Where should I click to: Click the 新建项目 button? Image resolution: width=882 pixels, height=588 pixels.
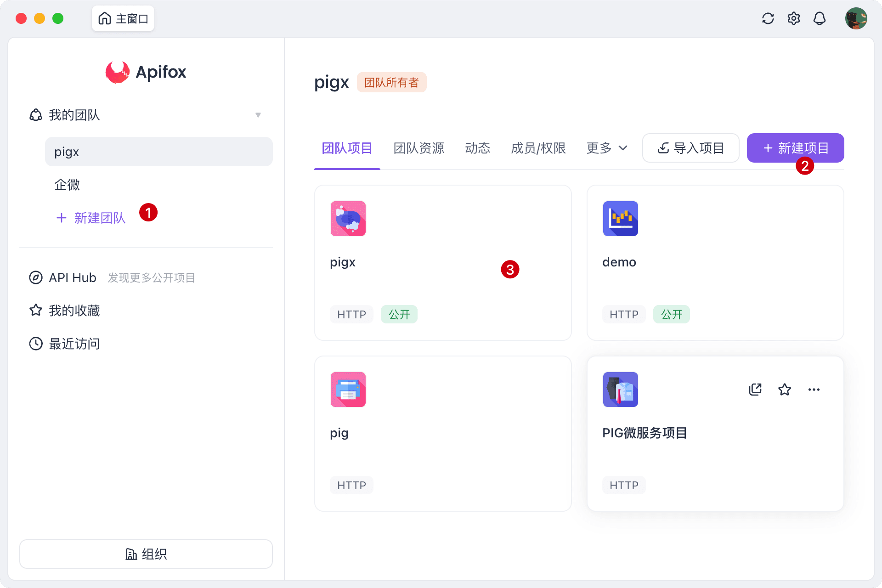tap(796, 148)
